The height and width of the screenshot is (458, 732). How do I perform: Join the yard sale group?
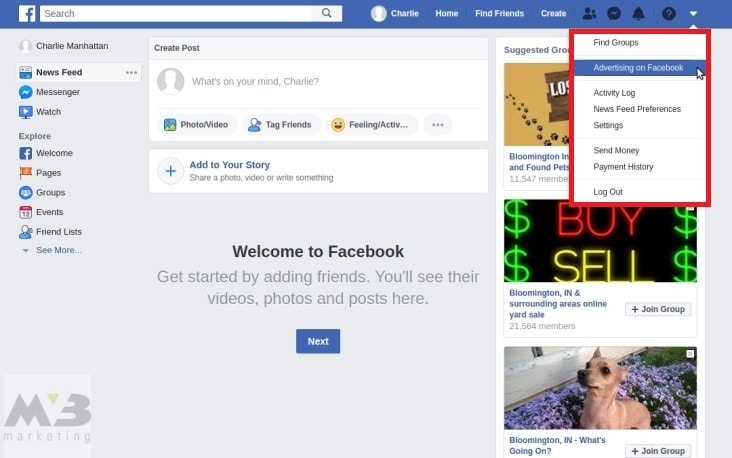658,310
